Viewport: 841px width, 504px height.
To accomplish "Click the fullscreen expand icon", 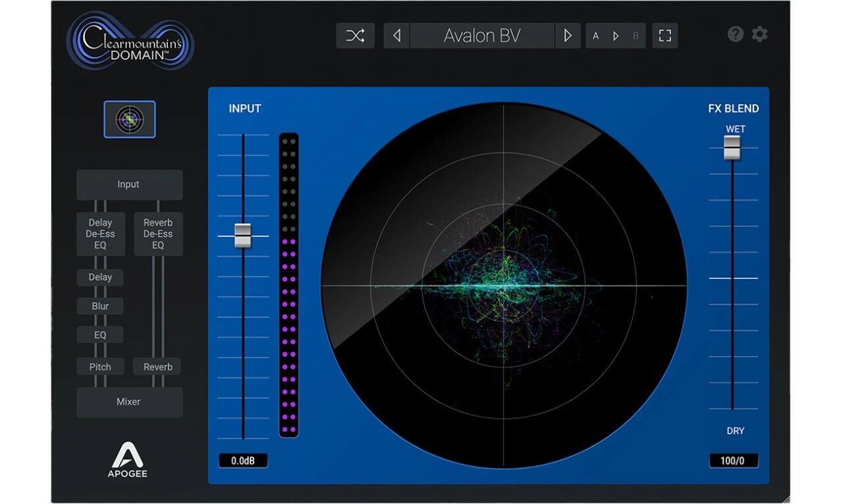I will 665,36.
